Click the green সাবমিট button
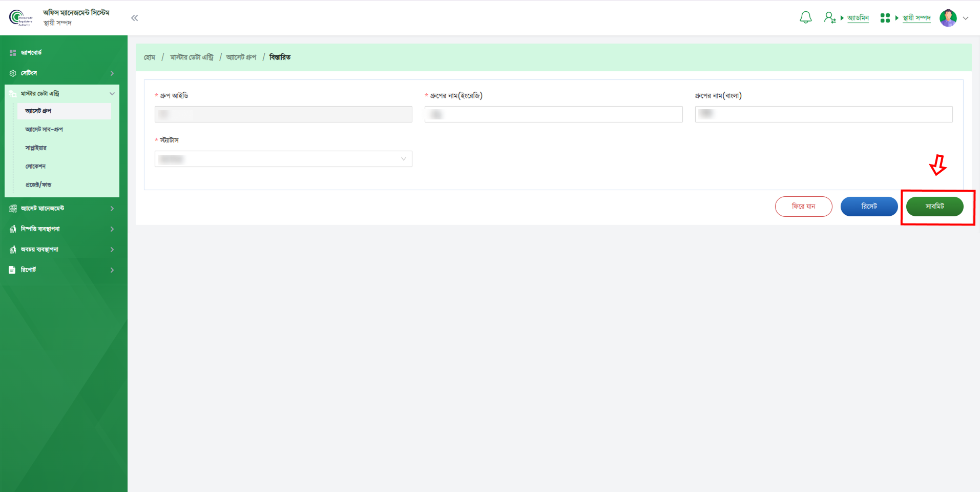980x492 pixels. pyautogui.click(x=934, y=207)
